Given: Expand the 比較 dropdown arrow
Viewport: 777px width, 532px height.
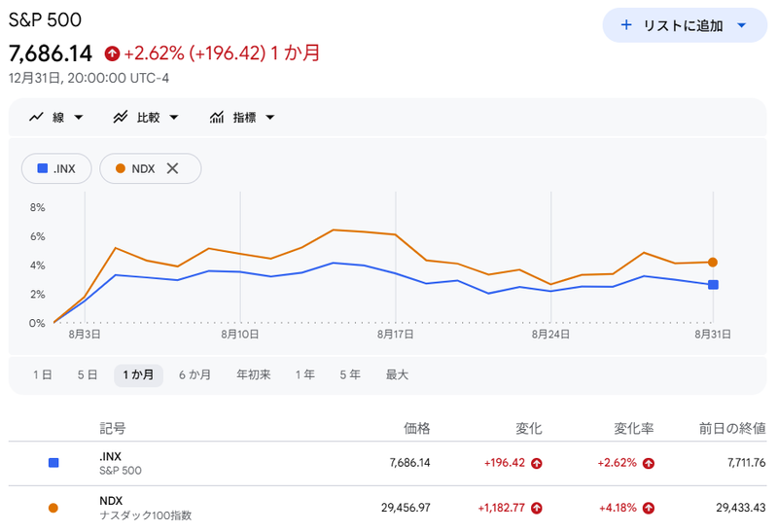Looking at the screenshot, I should click(173, 118).
